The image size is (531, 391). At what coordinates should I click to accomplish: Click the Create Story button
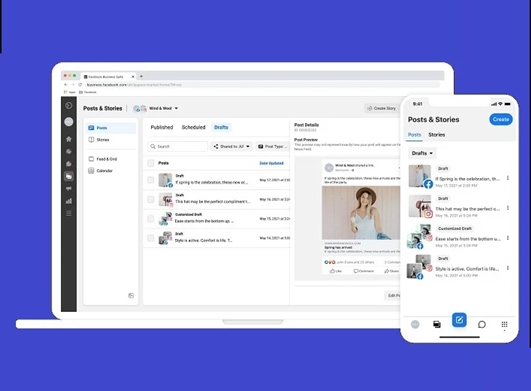[x=382, y=108]
